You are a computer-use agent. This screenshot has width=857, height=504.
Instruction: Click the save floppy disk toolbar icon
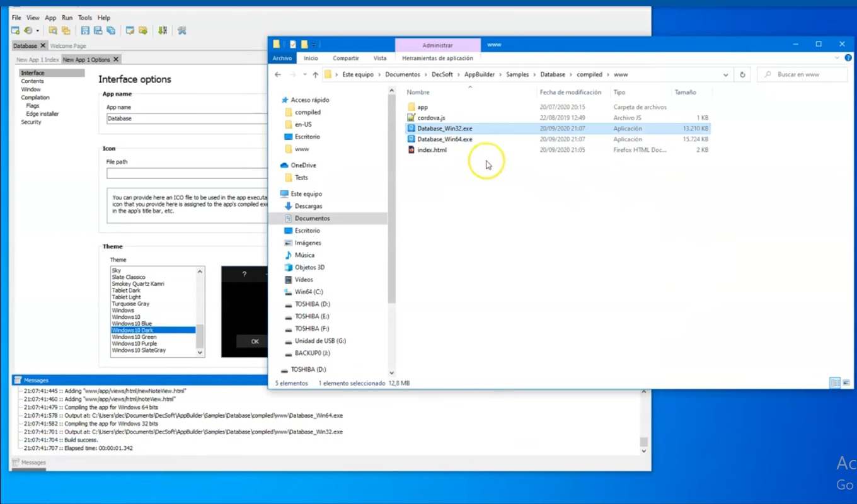pos(85,30)
